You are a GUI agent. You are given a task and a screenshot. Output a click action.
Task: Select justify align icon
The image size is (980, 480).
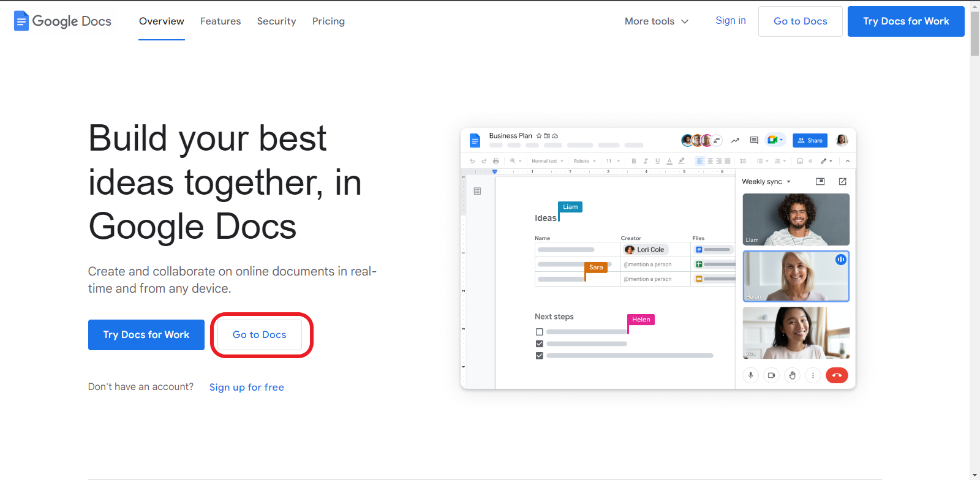tap(727, 161)
